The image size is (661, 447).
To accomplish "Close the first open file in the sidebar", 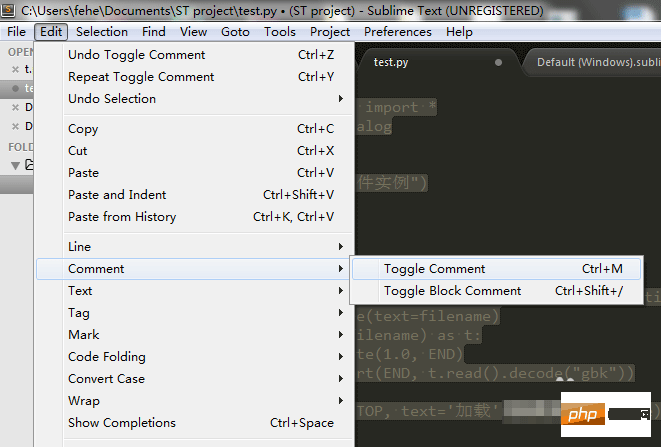I will [16, 69].
